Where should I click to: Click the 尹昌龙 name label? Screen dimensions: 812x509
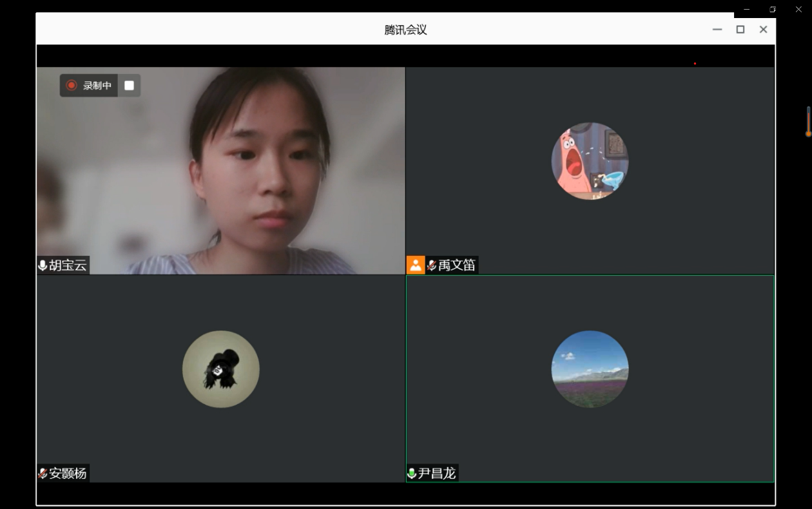coord(437,474)
